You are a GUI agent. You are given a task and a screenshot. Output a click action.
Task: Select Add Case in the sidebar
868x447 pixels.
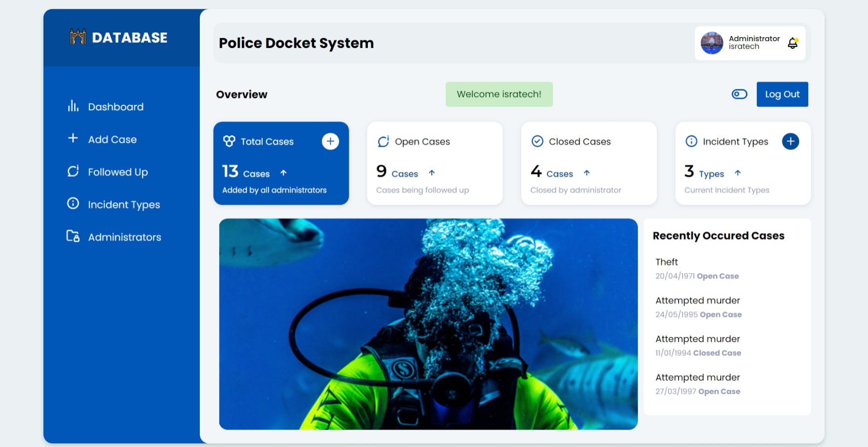click(112, 139)
